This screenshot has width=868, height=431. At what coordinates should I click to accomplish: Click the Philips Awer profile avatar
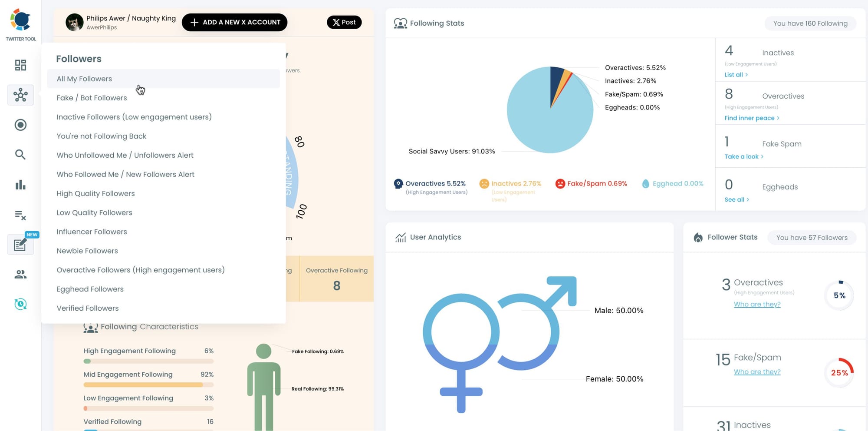[x=74, y=23]
